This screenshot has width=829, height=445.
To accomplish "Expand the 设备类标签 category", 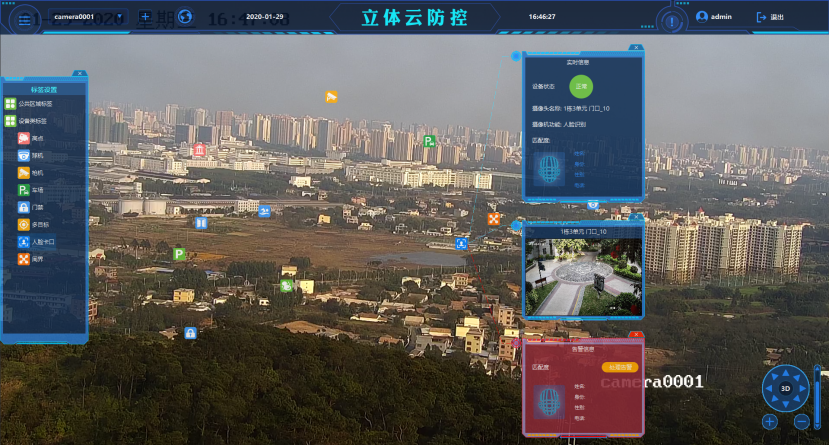I will [26, 121].
